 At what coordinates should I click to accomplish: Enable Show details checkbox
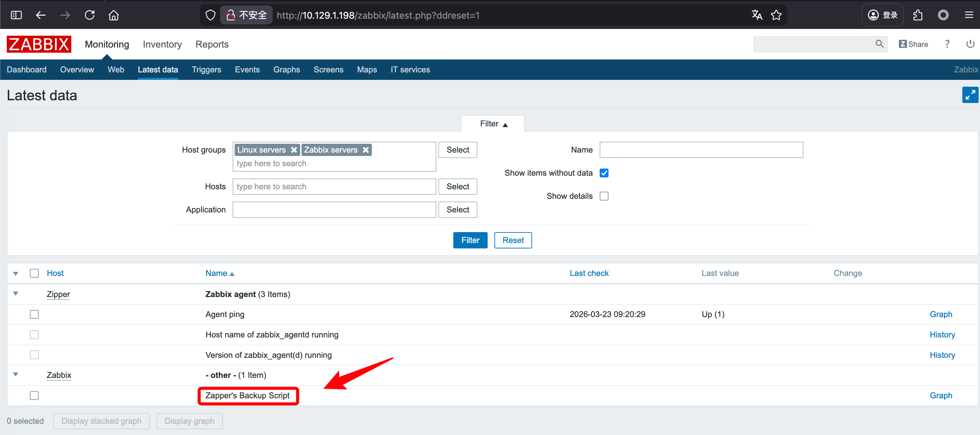604,196
